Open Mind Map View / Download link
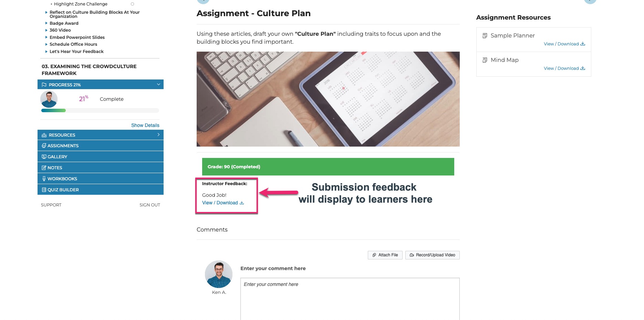The image size is (644, 320). point(564,68)
